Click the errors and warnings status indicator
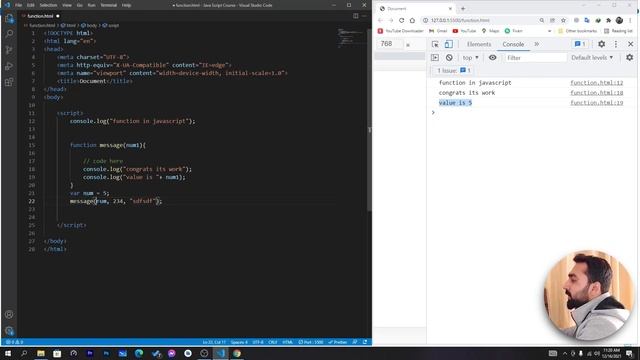 tap(14, 342)
